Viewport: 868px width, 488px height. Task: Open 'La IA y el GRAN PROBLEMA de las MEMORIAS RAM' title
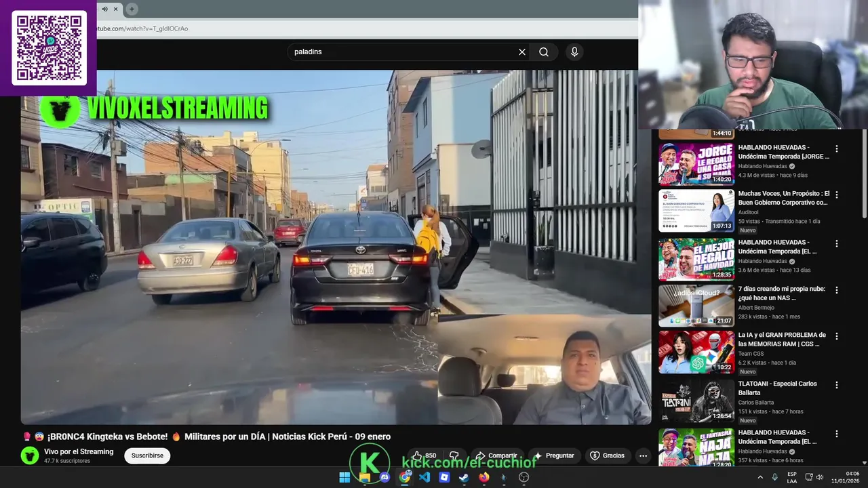click(782, 339)
